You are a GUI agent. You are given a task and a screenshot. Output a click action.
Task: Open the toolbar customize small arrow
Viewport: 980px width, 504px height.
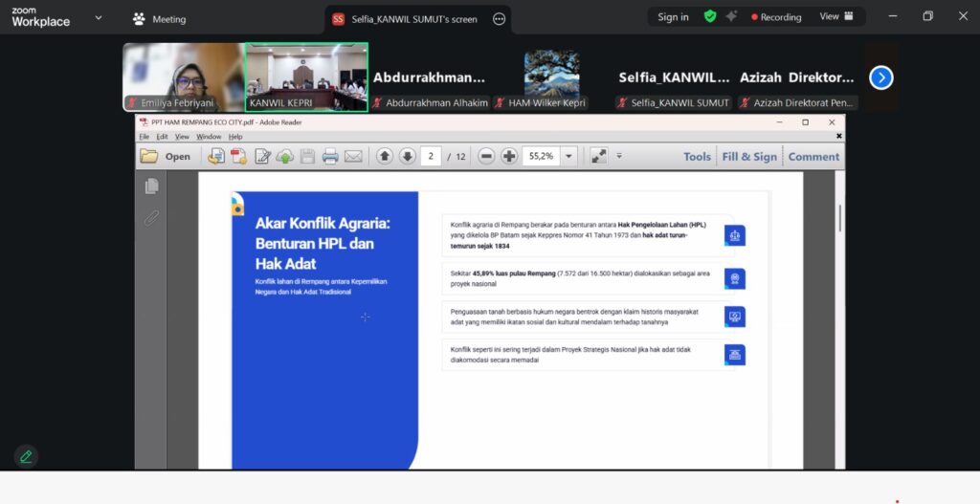click(619, 156)
